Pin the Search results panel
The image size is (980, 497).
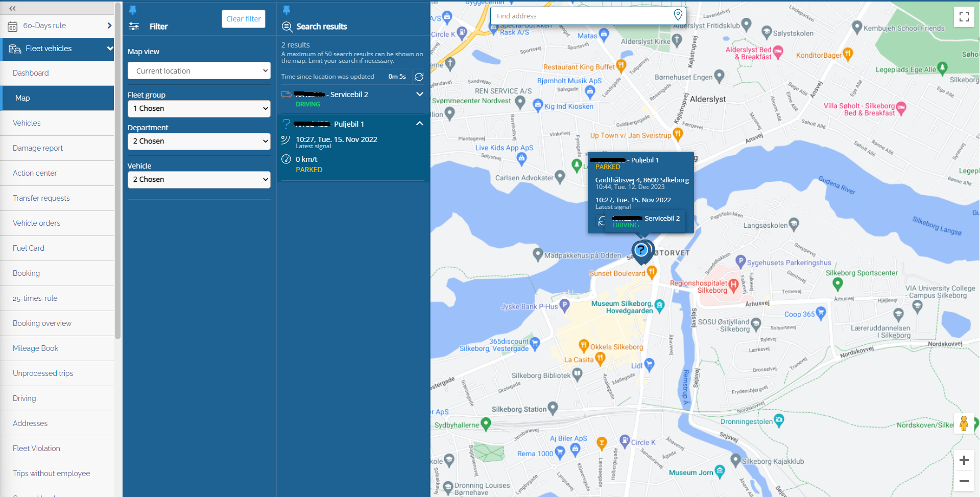(x=286, y=10)
